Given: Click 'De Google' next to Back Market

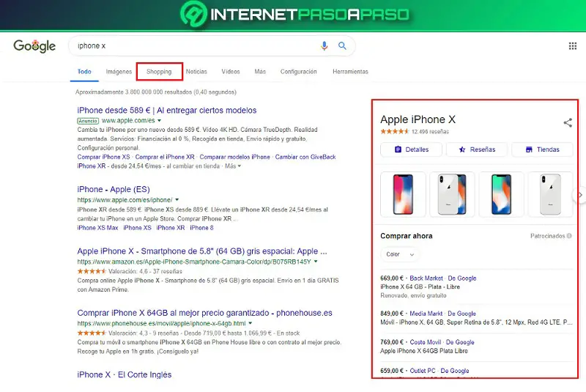Looking at the screenshot, I should click(462, 278).
